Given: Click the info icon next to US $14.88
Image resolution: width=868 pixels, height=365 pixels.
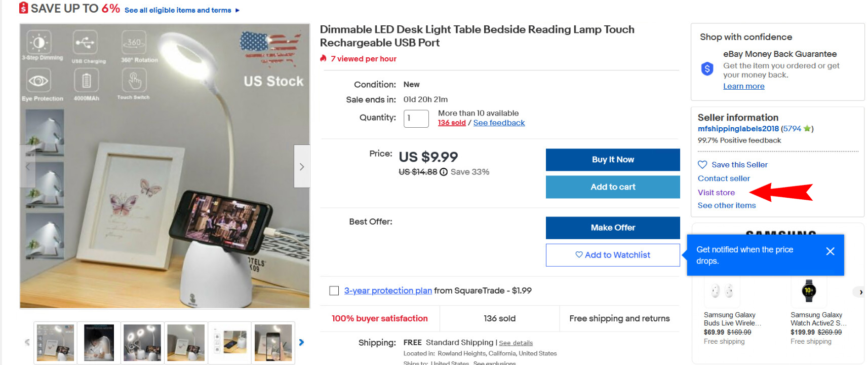Looking at the screenshot, I should pos(444,172).
